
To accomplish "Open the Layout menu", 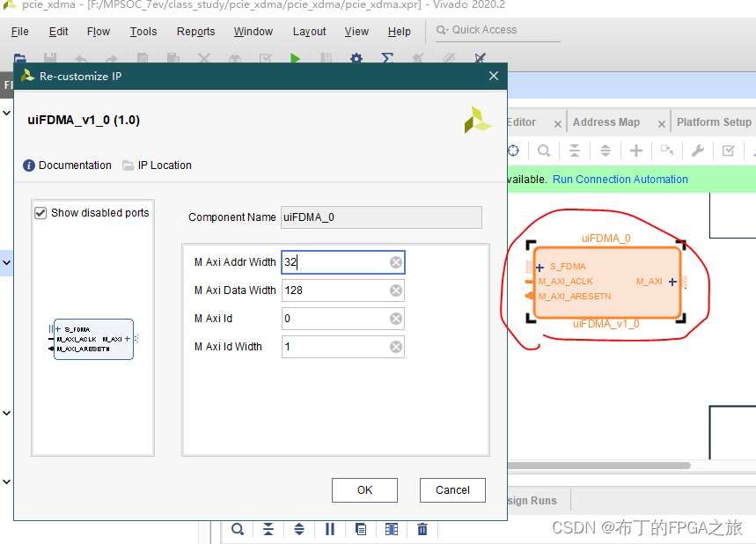I will click(x=309, y=32).
